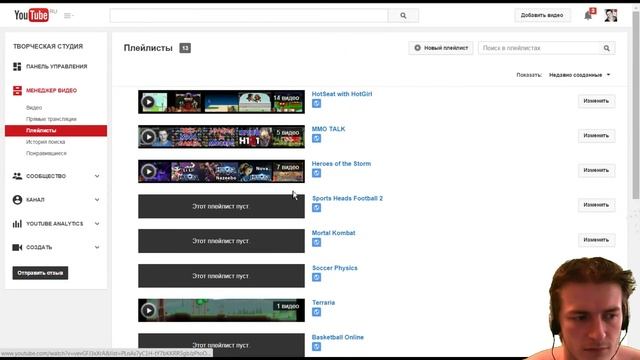Open Понравившиеся submenu item
This screenshot has width=640, height=360.
tap(46, 153)
